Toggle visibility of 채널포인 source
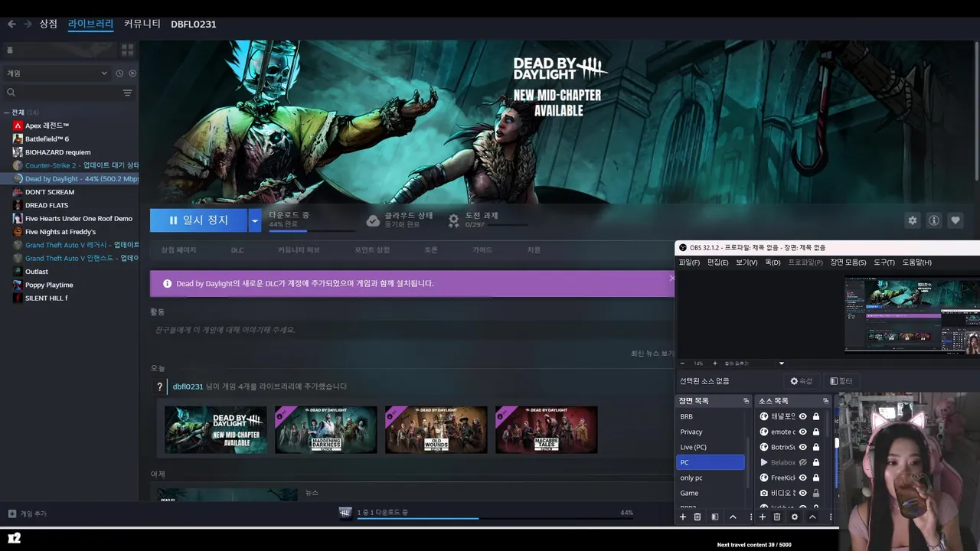 point(803,416)
